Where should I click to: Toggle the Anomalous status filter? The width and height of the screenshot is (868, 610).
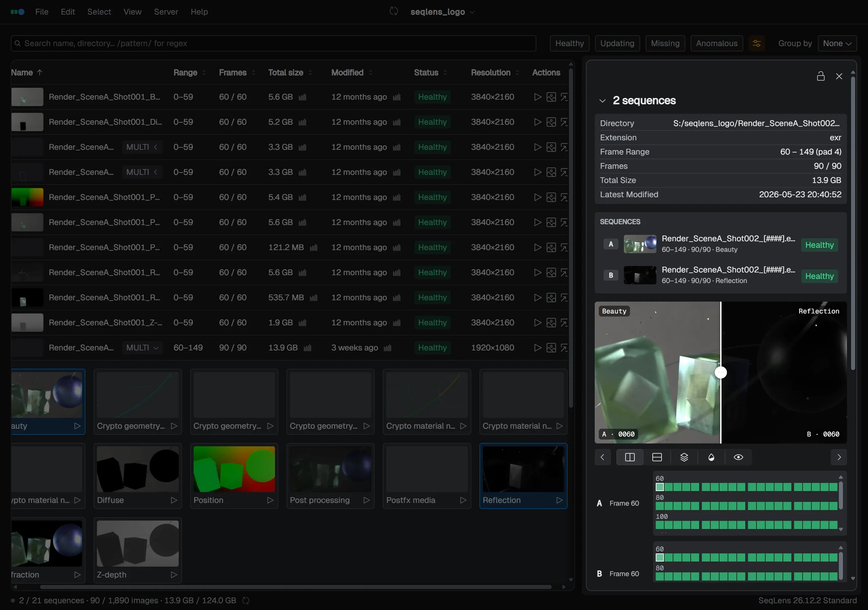click(716, 43)
